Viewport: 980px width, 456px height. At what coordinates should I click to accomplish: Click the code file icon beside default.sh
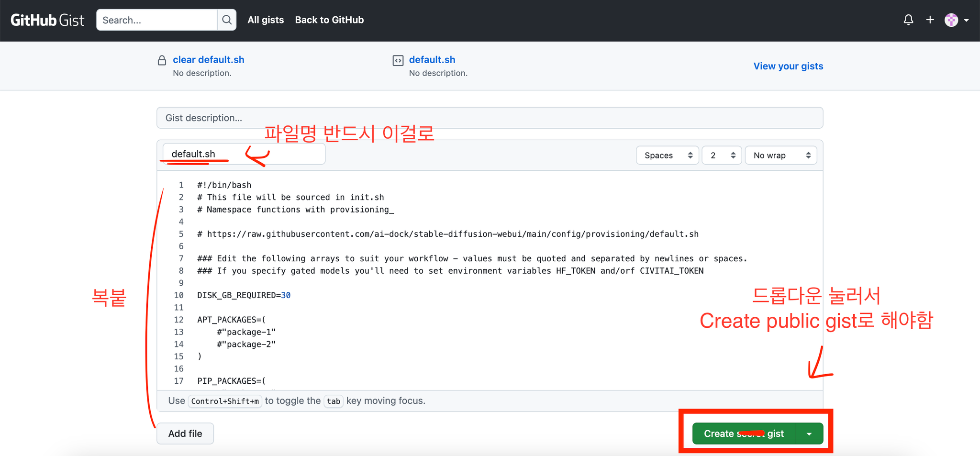[x=398, y=60]
